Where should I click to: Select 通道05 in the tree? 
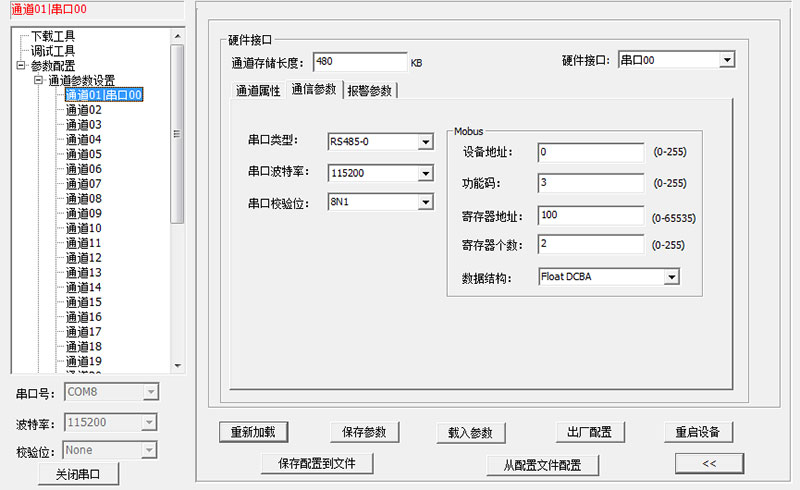84,154
